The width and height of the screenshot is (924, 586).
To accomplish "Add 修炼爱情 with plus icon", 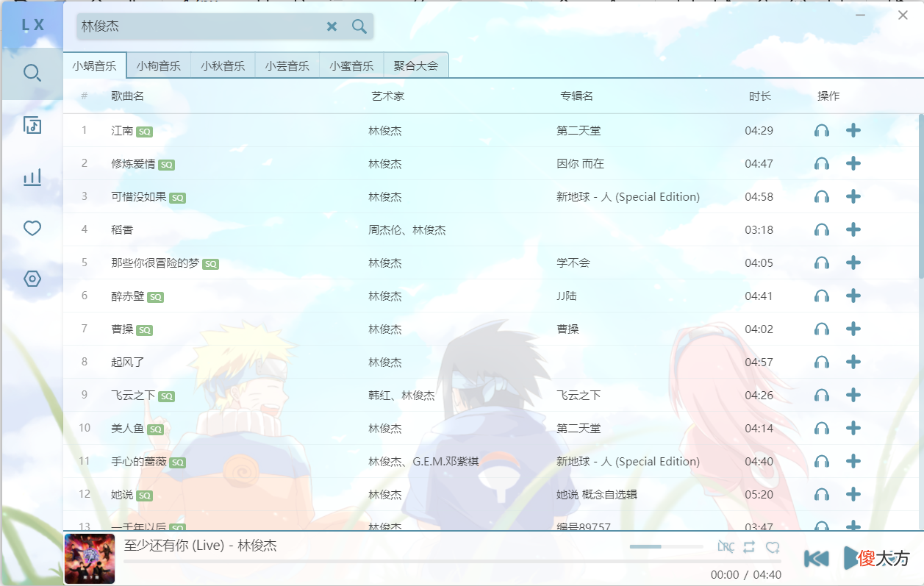I will coord(853,163).
